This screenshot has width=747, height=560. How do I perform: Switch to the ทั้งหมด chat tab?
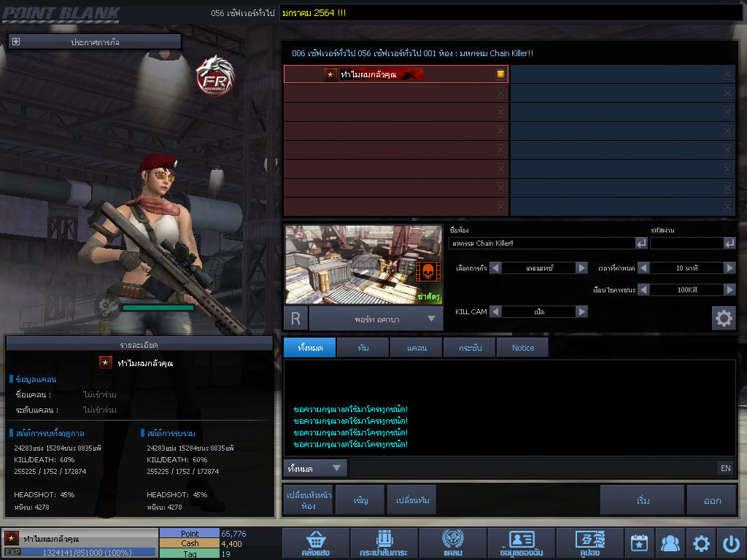[310, 348]
